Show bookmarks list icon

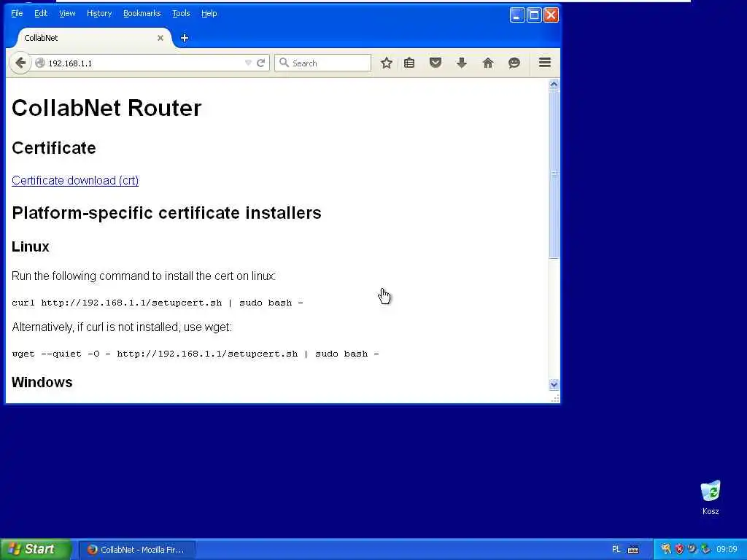coord(409,63)
